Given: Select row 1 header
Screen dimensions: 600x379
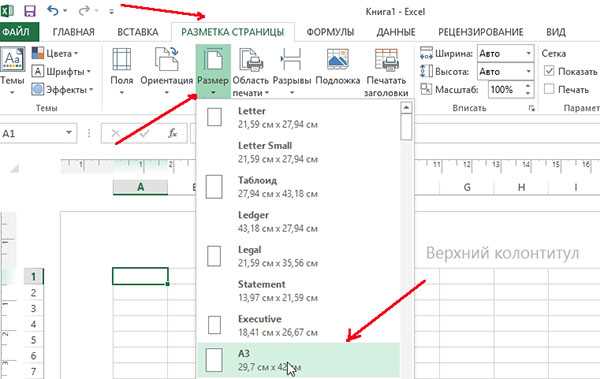Looking at the screenshot, I should (x=34, y=276).
